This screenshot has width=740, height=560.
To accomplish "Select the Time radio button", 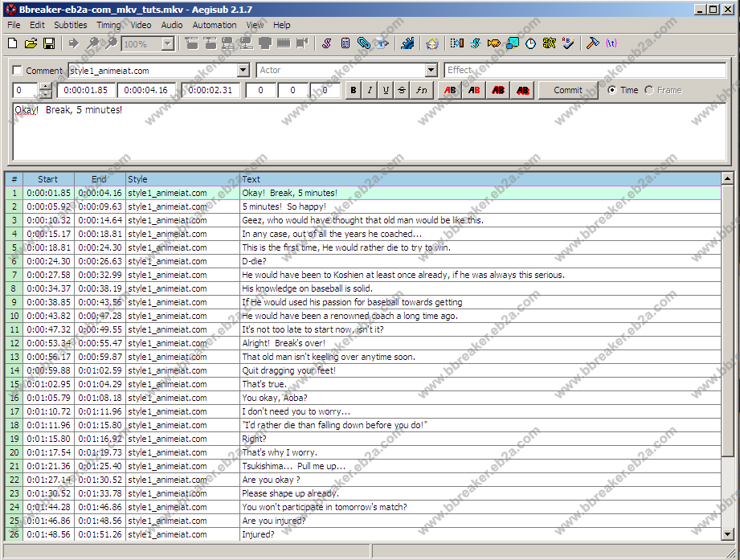I will coord(612,90).
